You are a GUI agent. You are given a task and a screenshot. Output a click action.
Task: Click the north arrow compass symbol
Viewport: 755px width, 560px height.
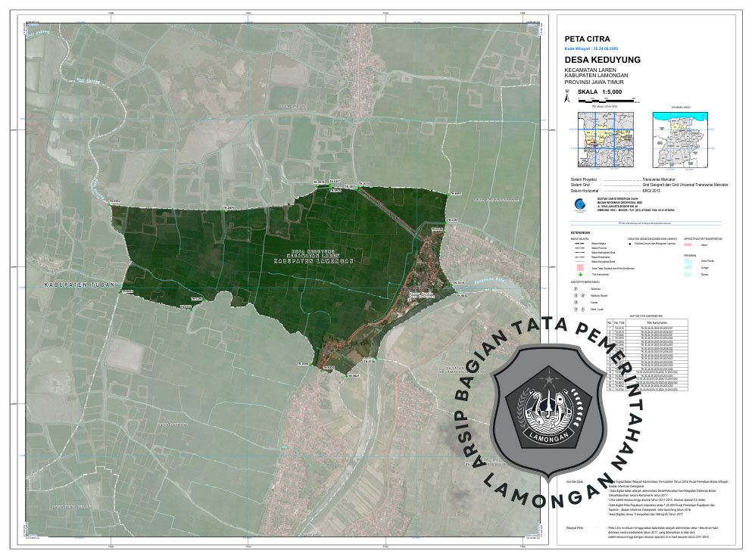coord(566,97)
